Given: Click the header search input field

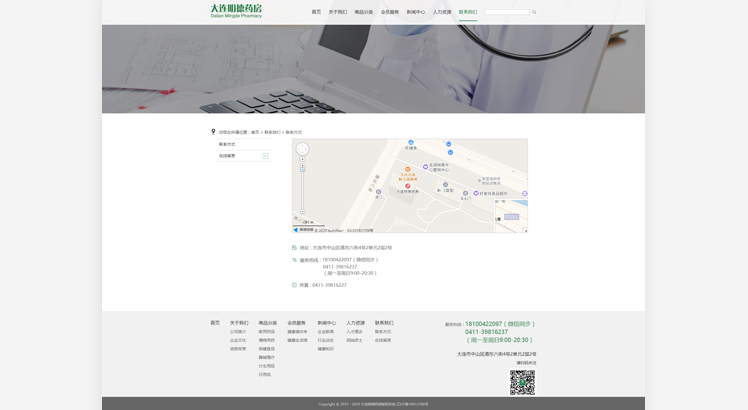Looking at the screenshot, I should coord(506,12).
